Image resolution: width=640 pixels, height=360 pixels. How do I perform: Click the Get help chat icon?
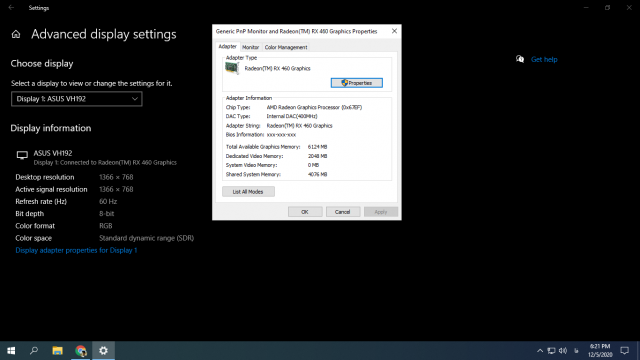tap(520, 59)
